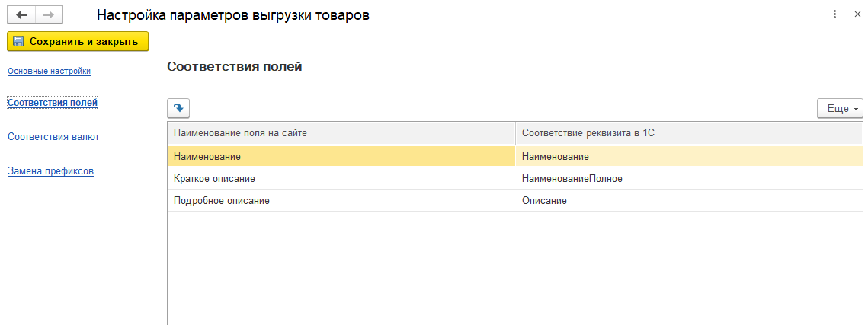
Task: Click the highlighted Наименование 1С attribute cell
Action: click(x=689, y=157)
